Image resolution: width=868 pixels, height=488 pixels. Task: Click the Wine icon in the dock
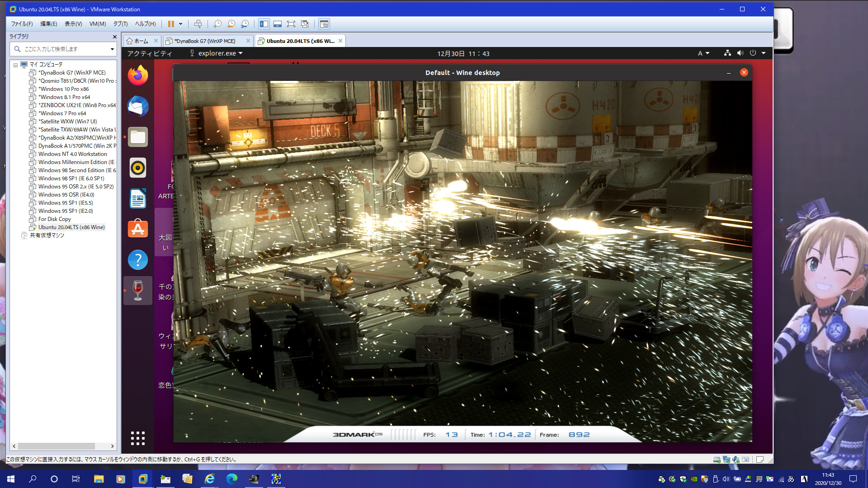[x=138, y=291]
